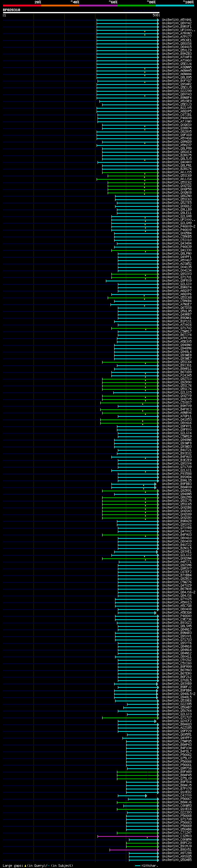Click the hit label UniRef100_B9HZB3
This screenshot has width=197, height=868.
(176, 54)
